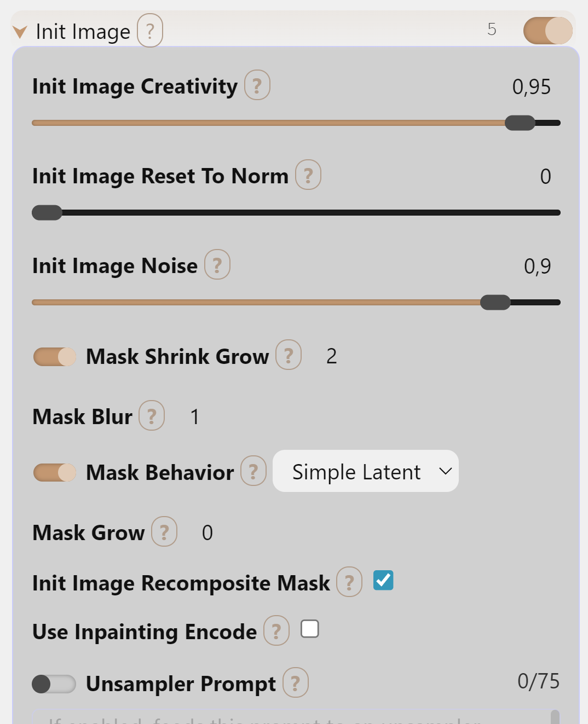The width and height of the screenshot is (588, 724).
Task: Click the Init Image Creativity value field
Action: (531, 87)
